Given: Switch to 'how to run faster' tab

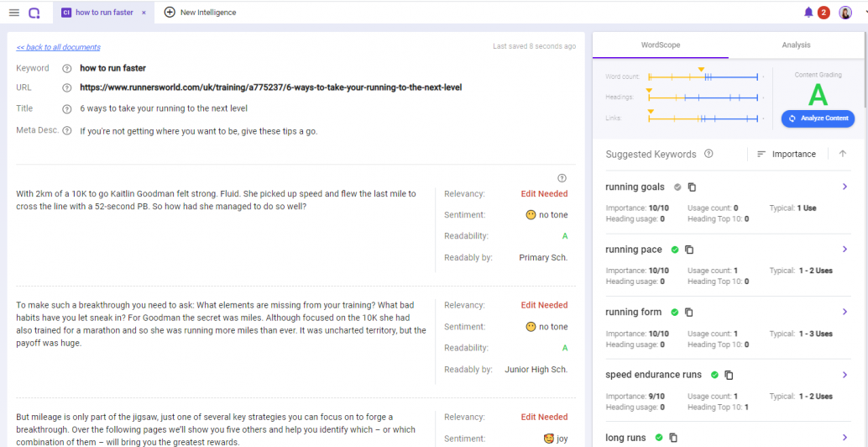Looking at the screenshot, I should click(x=103, y=13).
